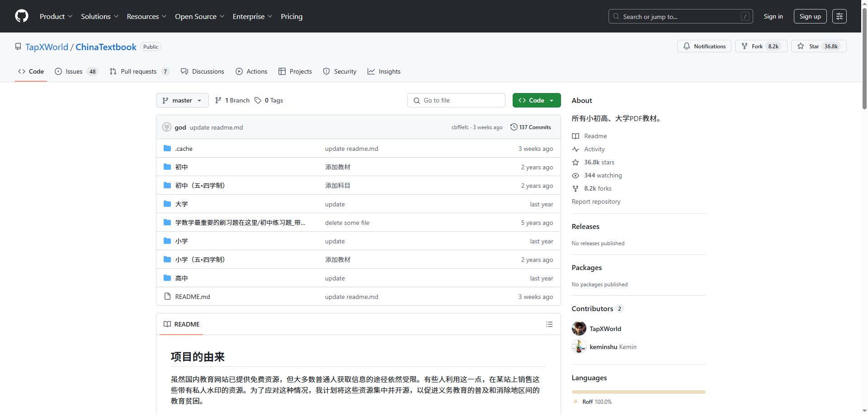Screen dimensions: 868x415
Task: Click the GitHub logo icon
Action: 22,16
